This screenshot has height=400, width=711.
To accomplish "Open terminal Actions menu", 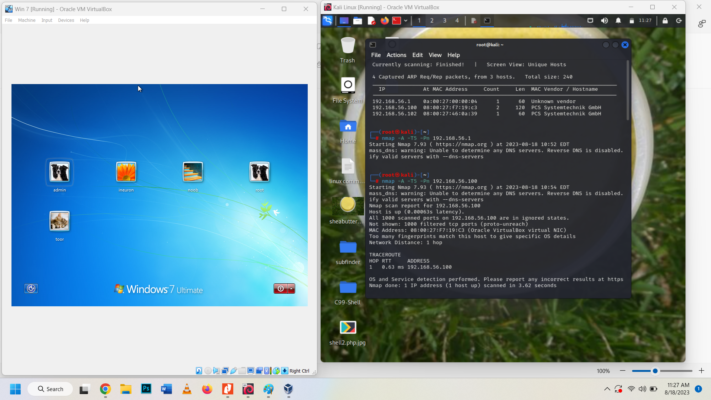I will 396,55.
